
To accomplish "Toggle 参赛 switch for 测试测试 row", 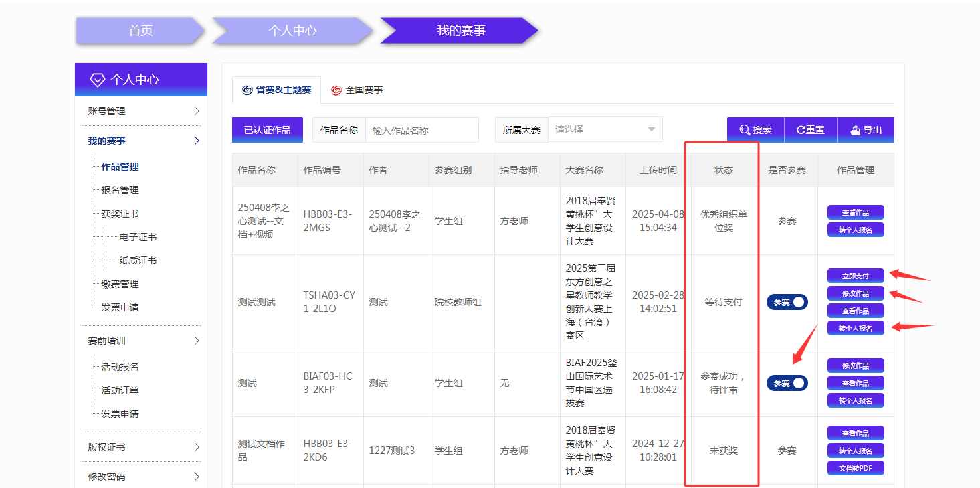I will 787,302.
